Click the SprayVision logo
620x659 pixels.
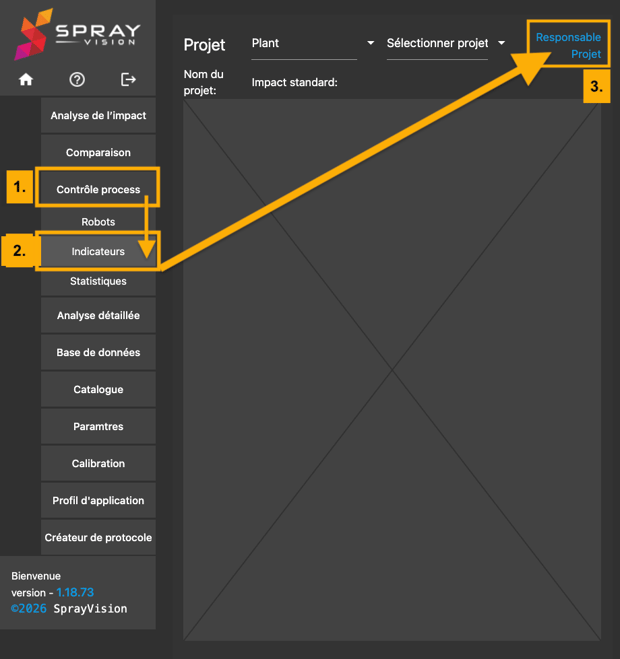pos(77,34)
